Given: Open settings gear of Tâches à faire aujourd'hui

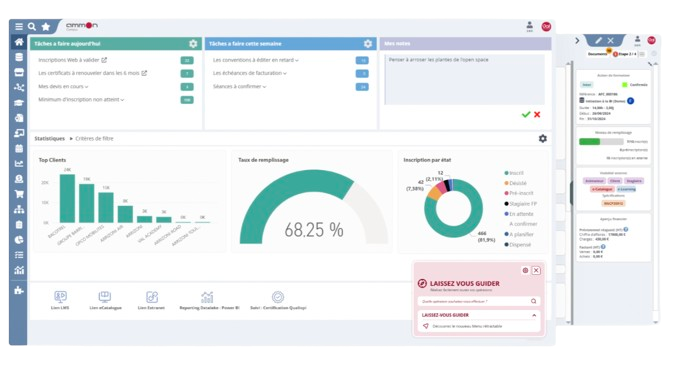Looking at the screenshot, I should click(193, 44).
